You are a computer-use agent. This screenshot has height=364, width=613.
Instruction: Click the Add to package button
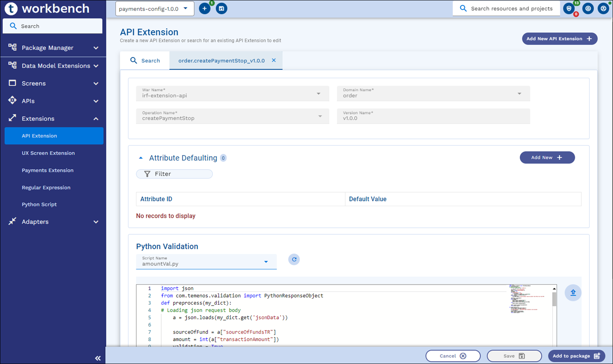pos(576,356)
